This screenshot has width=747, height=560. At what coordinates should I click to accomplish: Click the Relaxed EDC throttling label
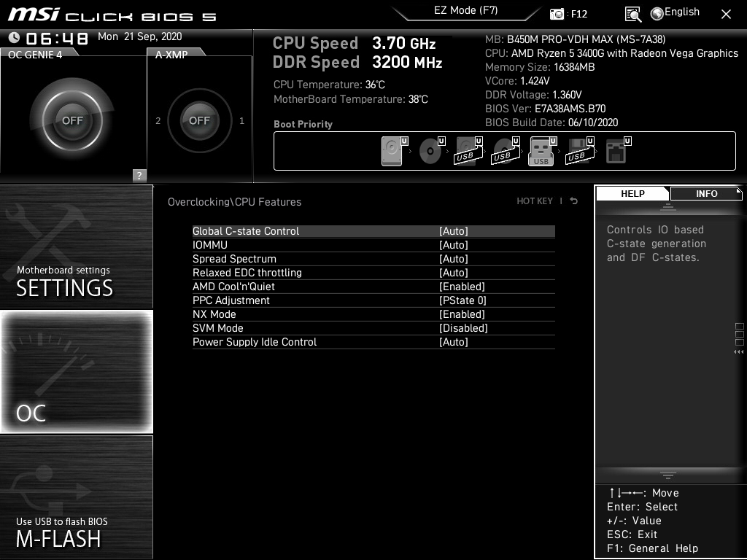(x=247, y=273)
